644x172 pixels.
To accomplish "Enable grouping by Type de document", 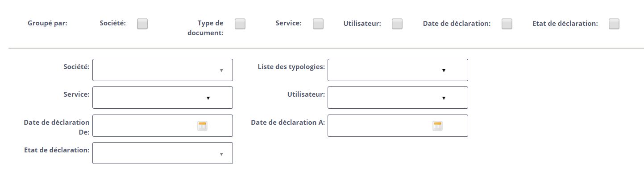I will click(240, 24).
